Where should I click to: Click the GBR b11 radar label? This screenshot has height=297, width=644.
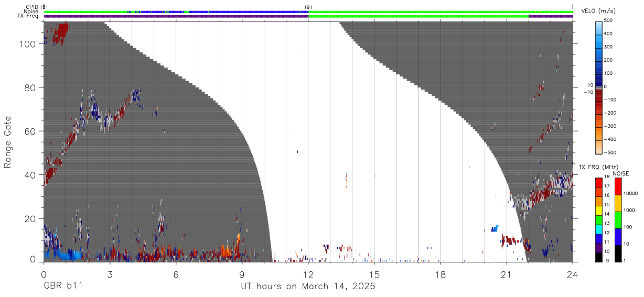pos(63,286)
